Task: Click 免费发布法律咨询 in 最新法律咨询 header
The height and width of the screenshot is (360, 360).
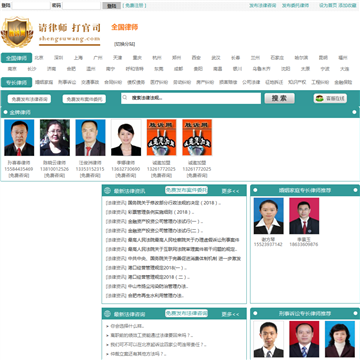Action: (186, 313)
